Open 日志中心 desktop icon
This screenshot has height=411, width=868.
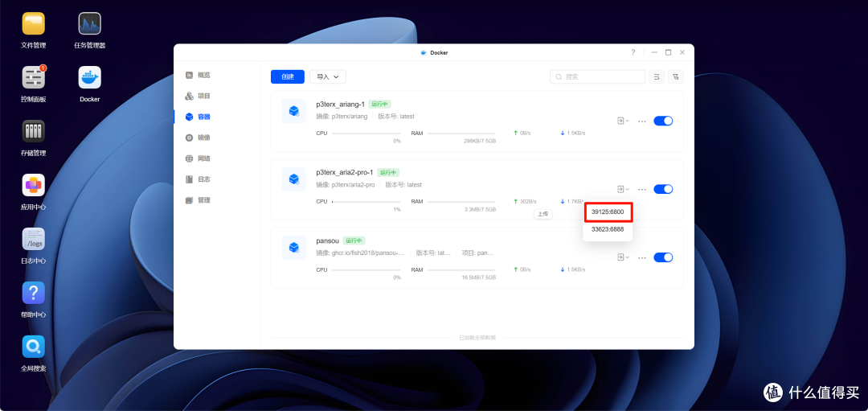click(x=33, y=239)
